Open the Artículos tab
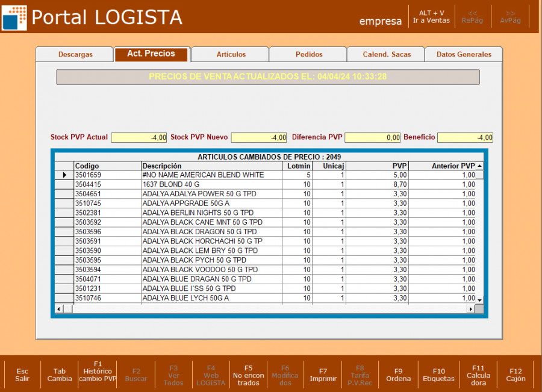 coord(231,54)
